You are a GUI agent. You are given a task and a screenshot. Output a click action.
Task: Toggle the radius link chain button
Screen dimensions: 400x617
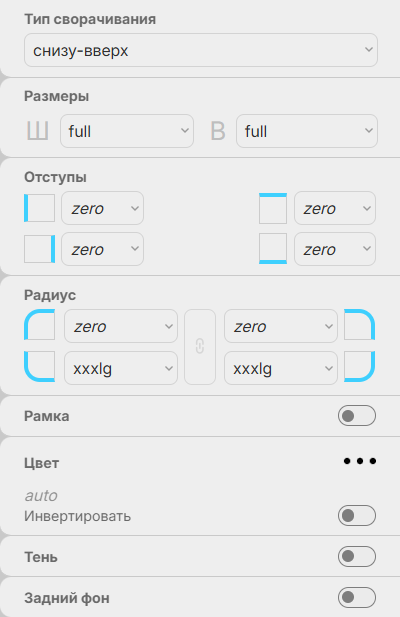pyautogui.click(x=200, y=347)
